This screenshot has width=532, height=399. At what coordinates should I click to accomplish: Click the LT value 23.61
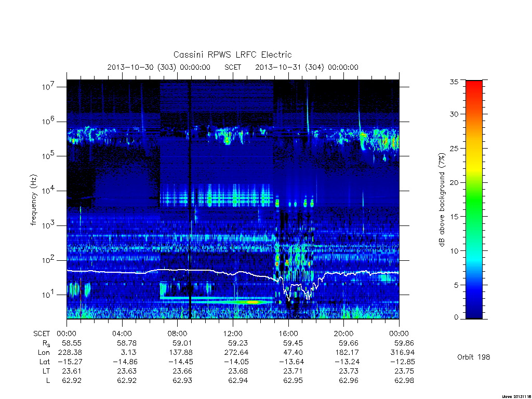click(72, 371)
